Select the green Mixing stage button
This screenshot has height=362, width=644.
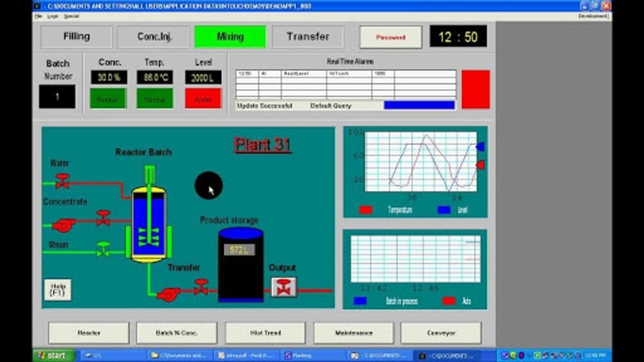230,37
